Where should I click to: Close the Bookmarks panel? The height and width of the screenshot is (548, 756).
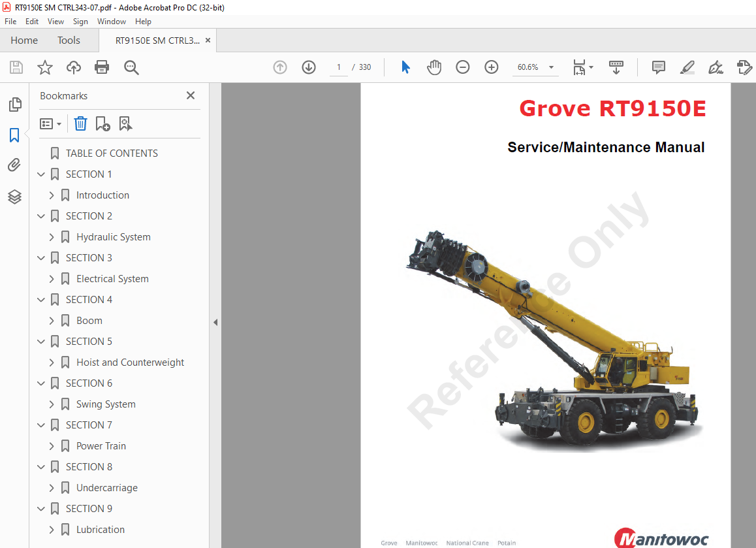(191, 95)
